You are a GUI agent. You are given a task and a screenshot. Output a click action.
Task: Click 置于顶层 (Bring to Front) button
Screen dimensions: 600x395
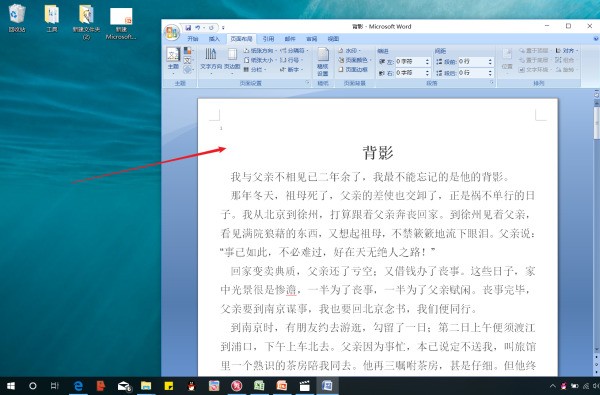535,51
